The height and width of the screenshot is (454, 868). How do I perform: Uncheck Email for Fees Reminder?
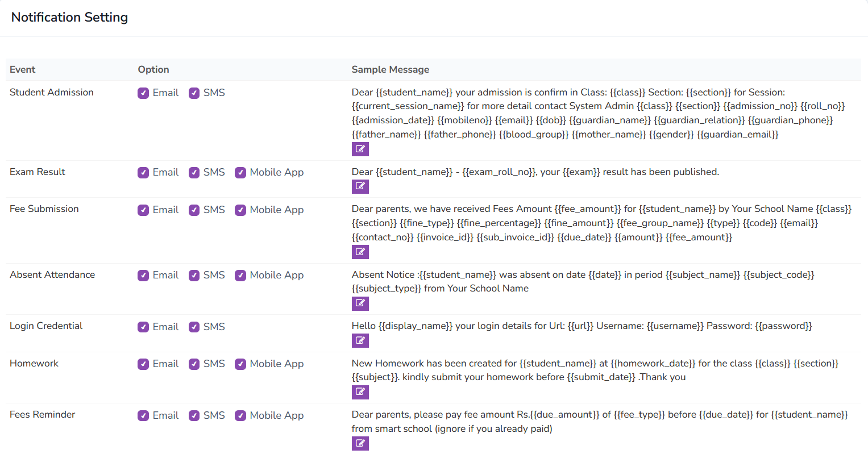(x=143, y=416)
